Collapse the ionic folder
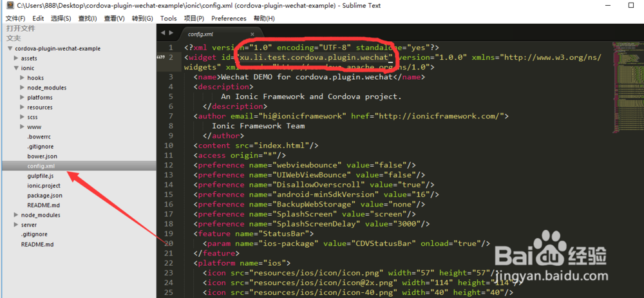 click(x=16, y=68)
